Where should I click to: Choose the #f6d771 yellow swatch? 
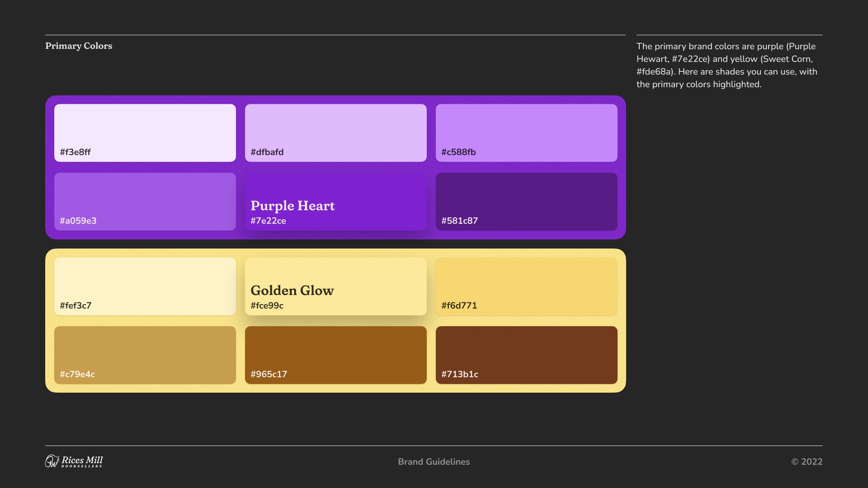click(526, 282)
